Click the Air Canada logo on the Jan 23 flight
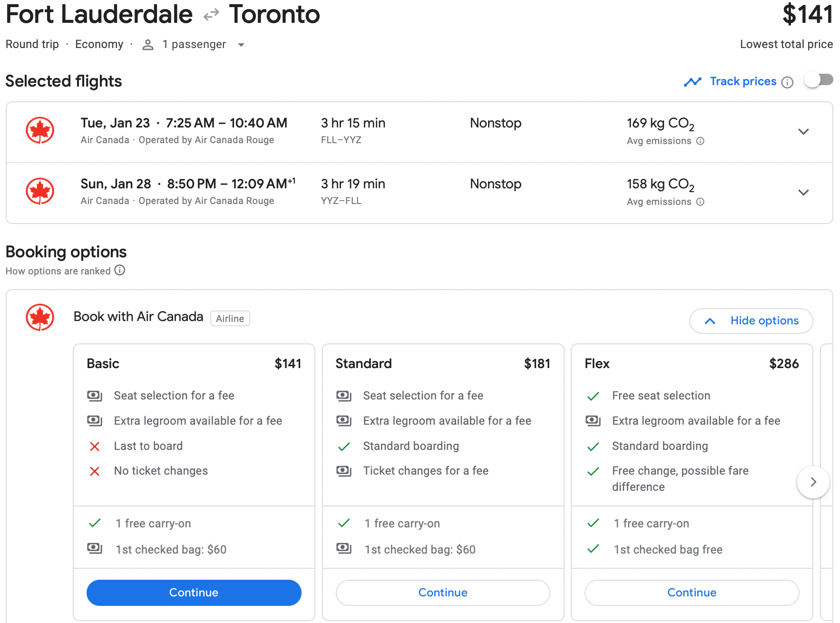Screen dimensions: 840x623 pos(40,131)
